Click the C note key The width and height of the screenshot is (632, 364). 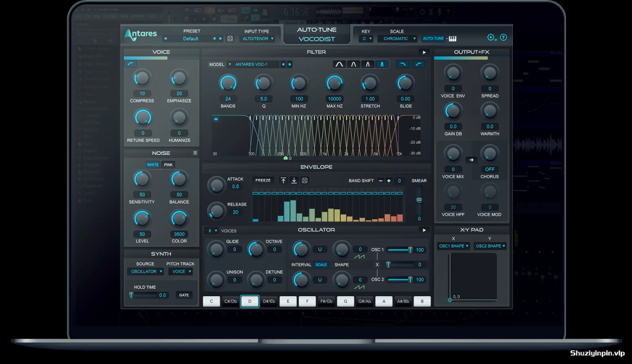pos(212,301)
